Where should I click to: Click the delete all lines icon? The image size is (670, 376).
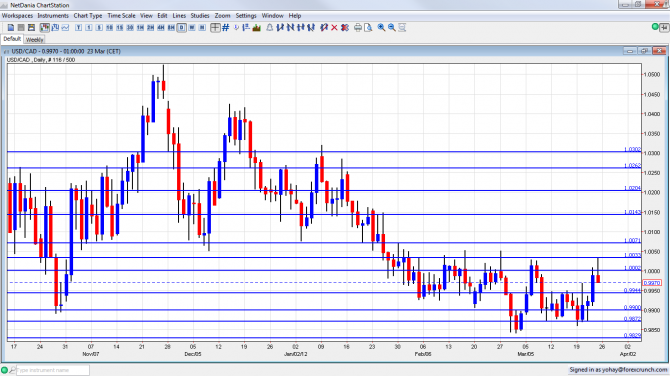click(345, 28)
